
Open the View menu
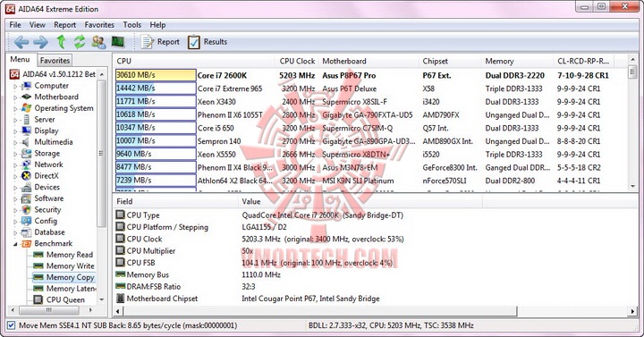click(38, 25)
